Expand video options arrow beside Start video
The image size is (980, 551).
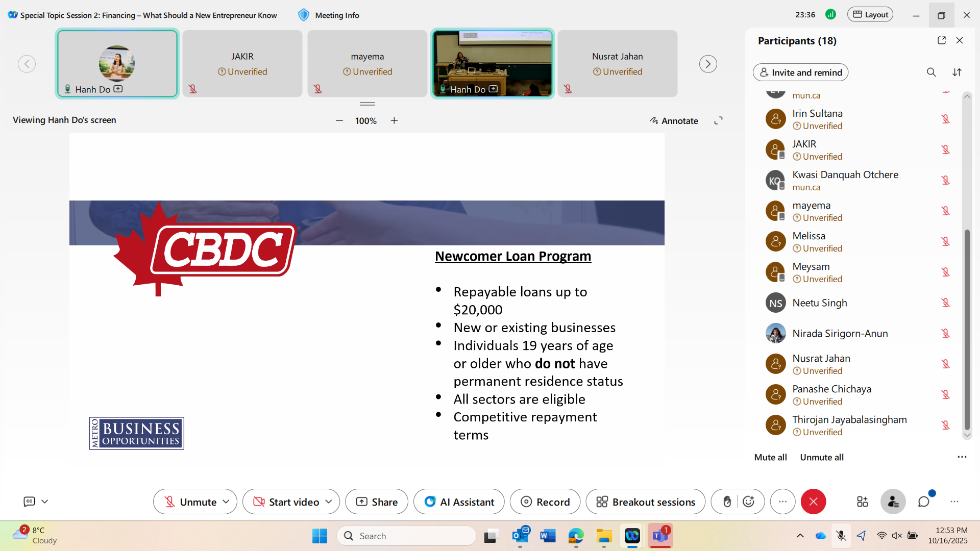pos(329,502)
